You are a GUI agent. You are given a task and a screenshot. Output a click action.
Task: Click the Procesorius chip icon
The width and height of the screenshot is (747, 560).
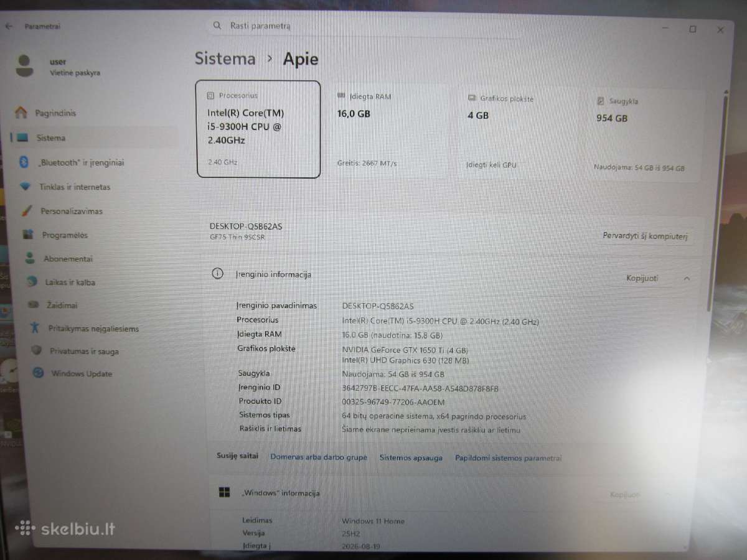click(x=210, y=95)
